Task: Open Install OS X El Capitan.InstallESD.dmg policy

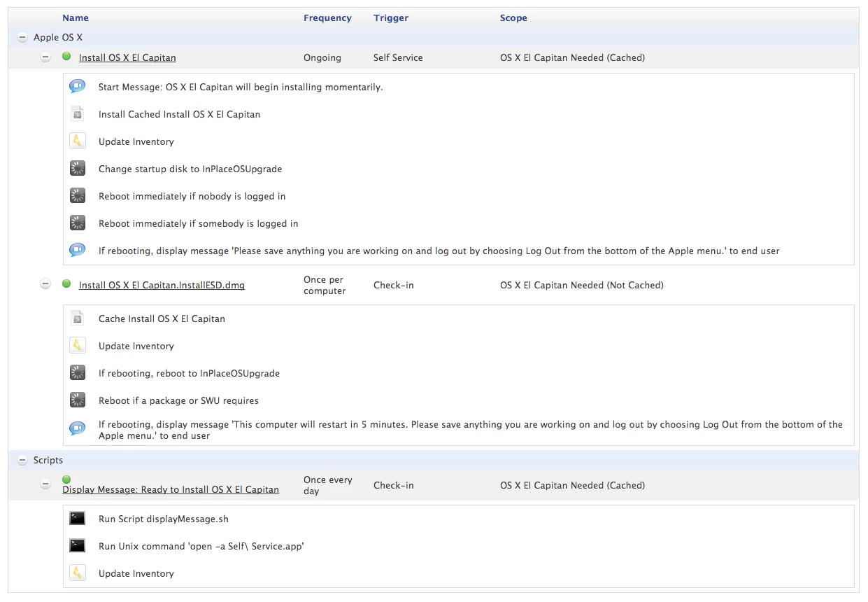Action: tap(162, 286)
